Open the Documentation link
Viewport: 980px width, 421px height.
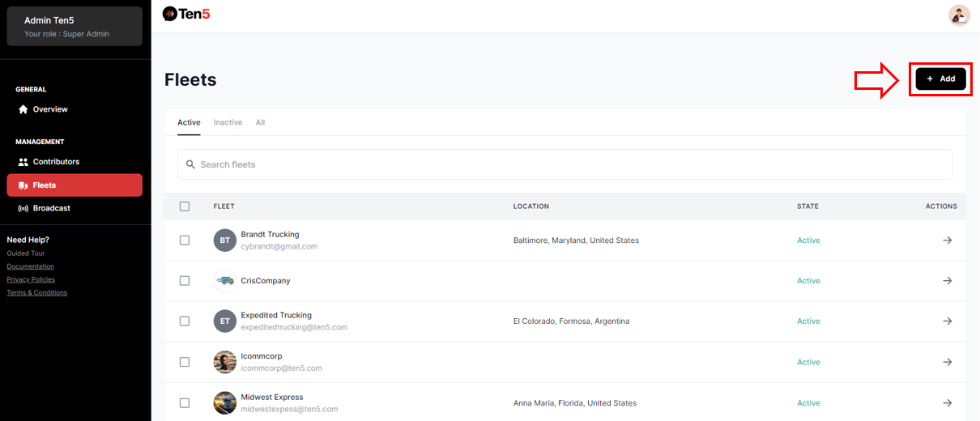click(31, 266)
